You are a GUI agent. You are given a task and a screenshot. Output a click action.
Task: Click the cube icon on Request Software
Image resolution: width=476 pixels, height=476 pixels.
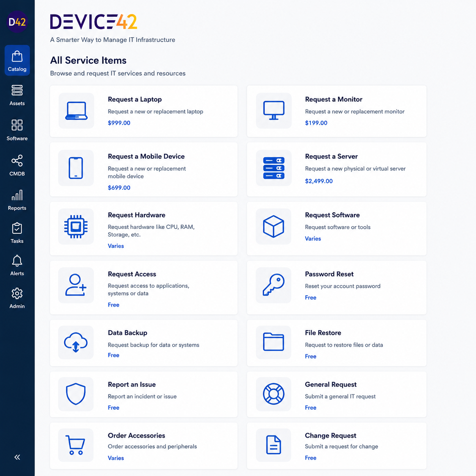point(274,227)
